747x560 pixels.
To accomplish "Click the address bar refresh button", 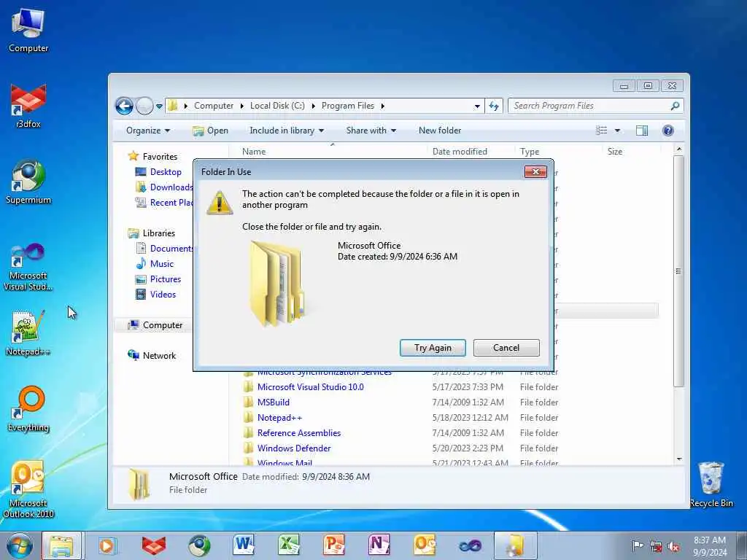I will 494,106.
